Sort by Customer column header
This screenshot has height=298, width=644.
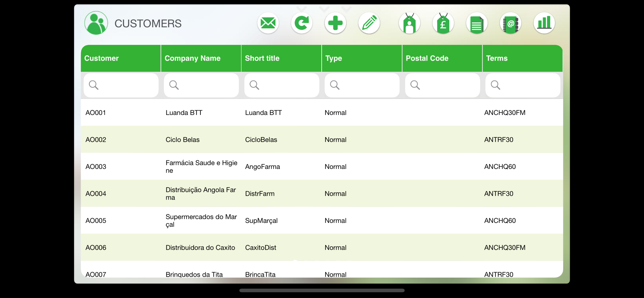pos(121,58)
